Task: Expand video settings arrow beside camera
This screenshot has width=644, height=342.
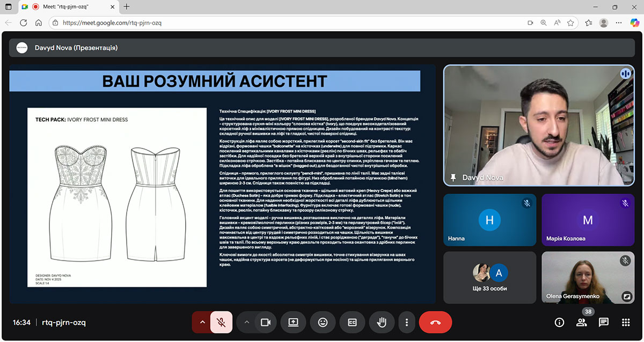Action: tap(246, 322)
